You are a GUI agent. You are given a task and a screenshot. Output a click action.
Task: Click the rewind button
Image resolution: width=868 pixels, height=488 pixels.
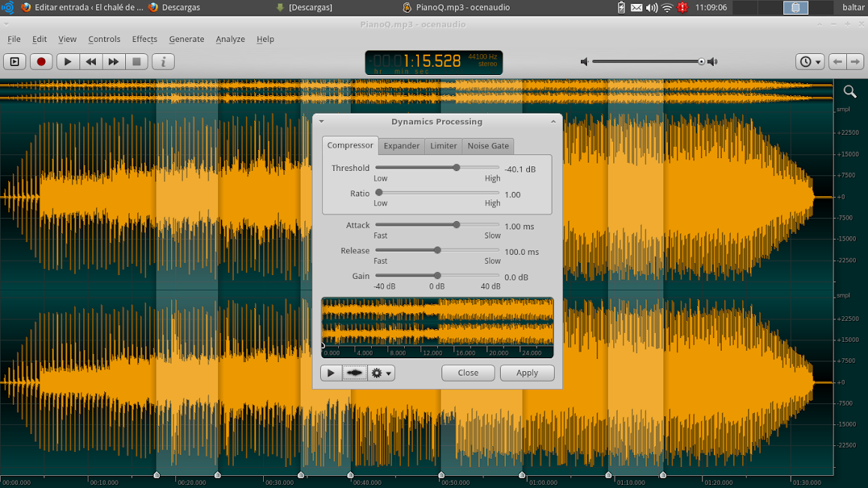pos(91,61)
